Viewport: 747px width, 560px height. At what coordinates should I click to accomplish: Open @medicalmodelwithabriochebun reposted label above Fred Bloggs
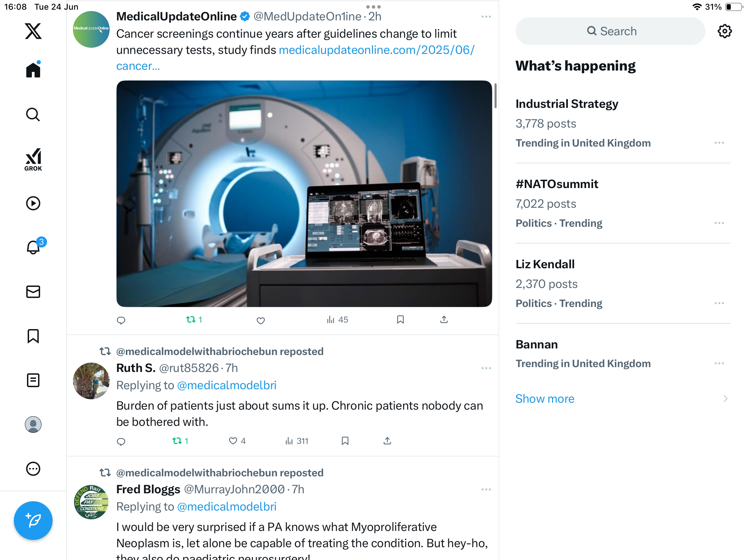pos(220,473)
